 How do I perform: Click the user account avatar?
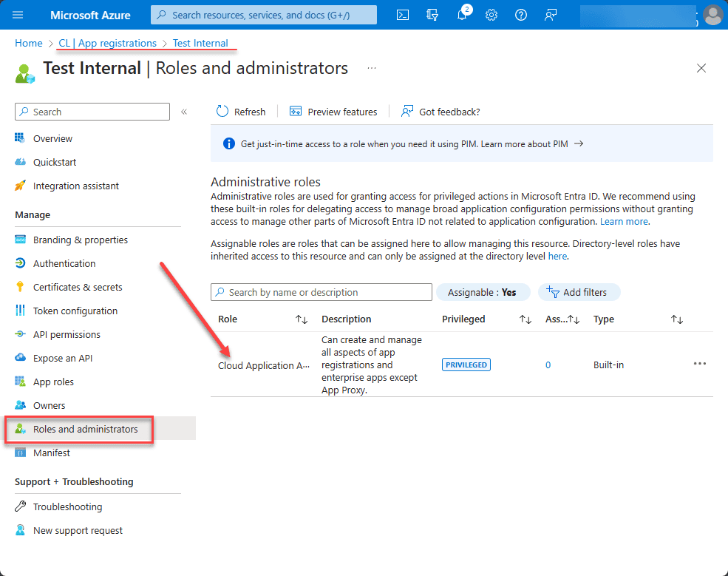(712, 15)
